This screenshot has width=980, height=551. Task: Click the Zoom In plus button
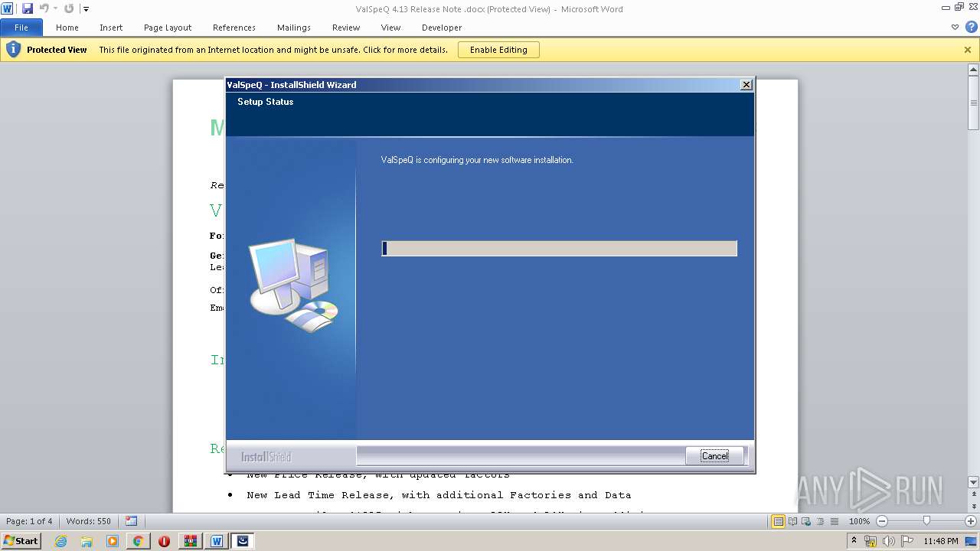971,521
